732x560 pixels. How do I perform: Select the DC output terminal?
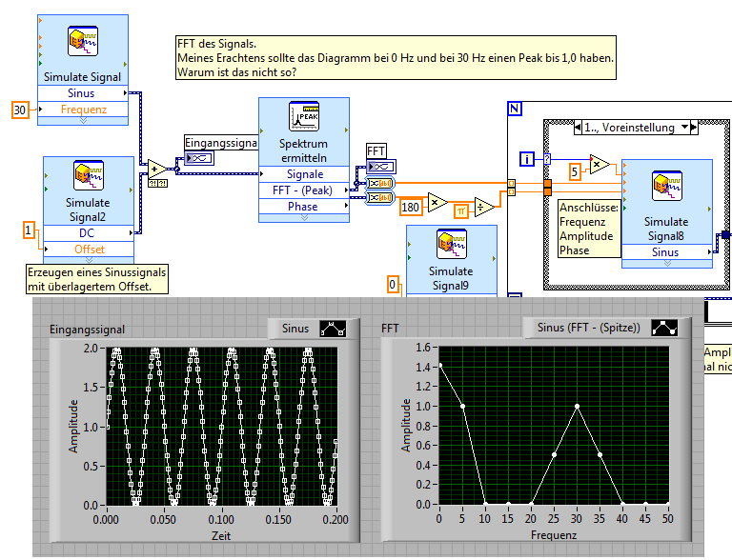click(x=89, y=233)
